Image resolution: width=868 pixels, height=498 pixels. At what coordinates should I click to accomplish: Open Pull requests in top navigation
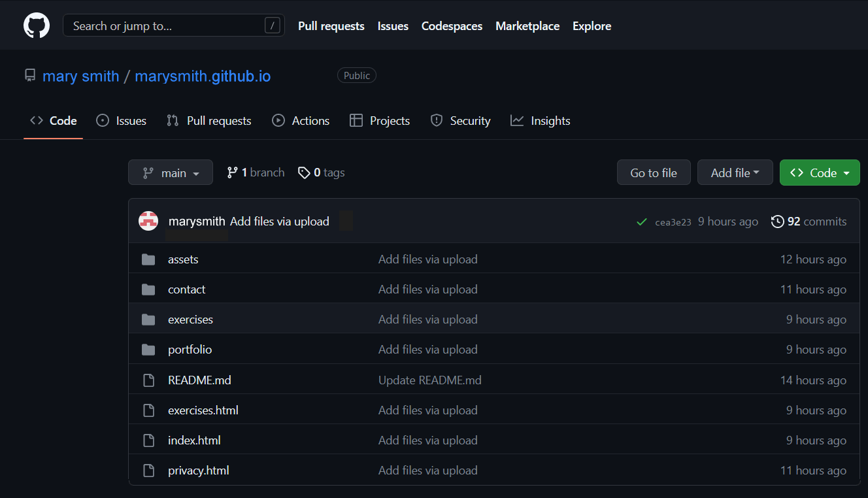point(331,26)
